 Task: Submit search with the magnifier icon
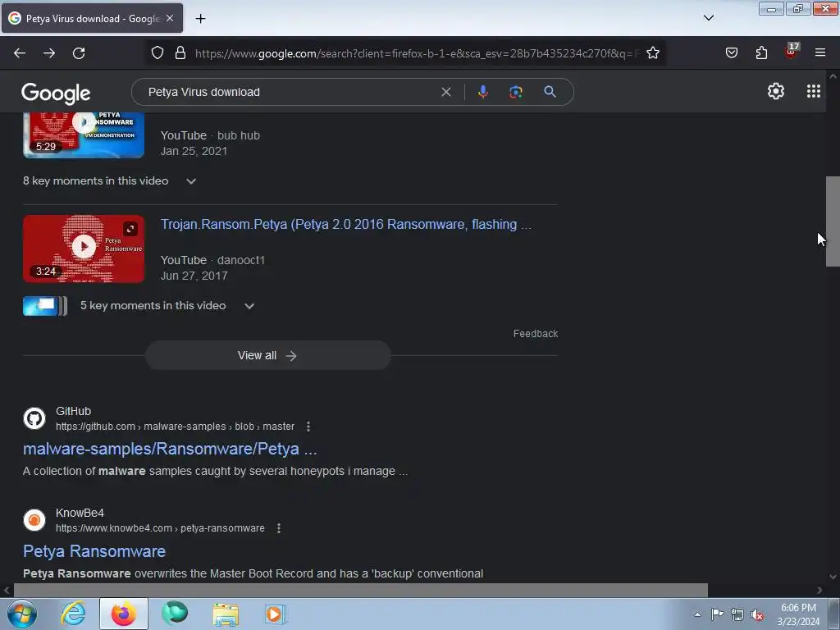(550, 92)
